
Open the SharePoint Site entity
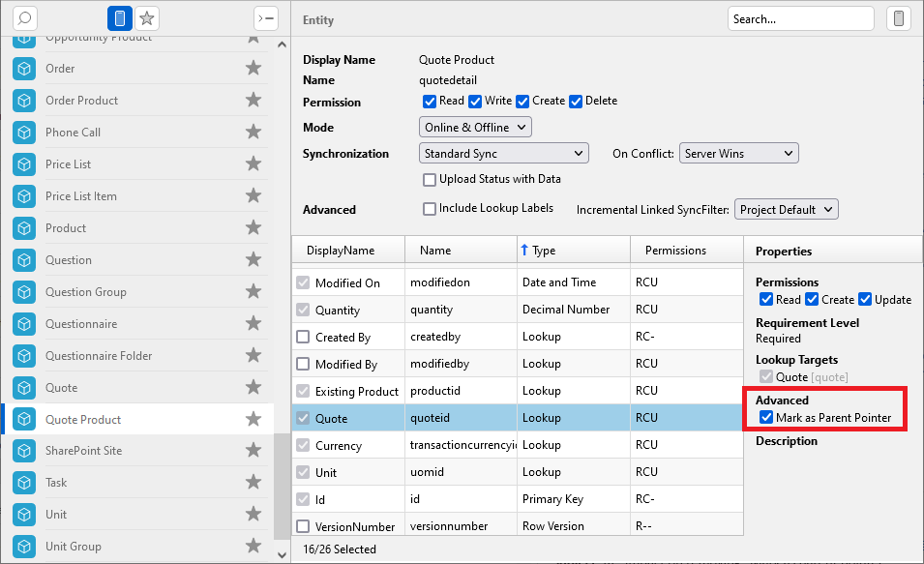pyautogui.click(x=83, y=451)
